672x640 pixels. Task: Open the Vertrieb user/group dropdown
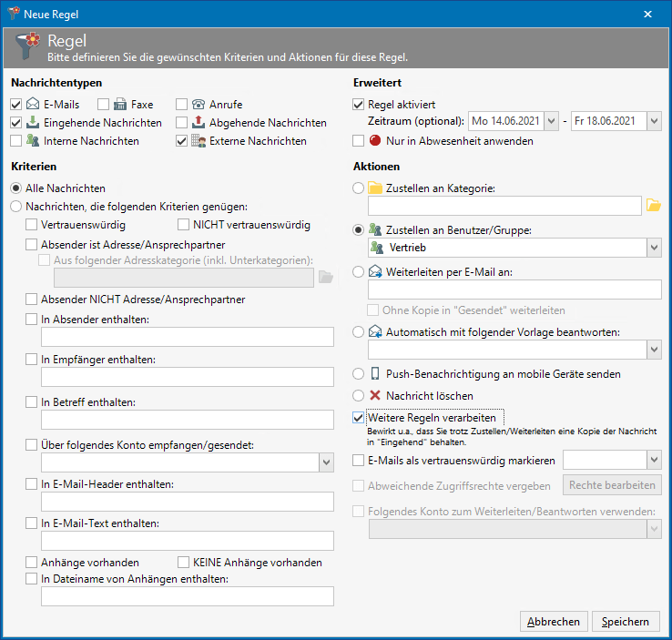[654, 248]
